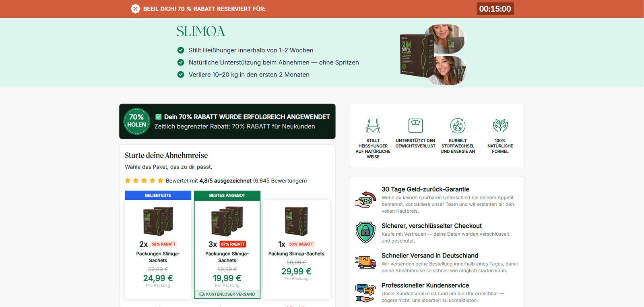Image resolution: width=644 pixels, height=307 pixels.
Task: Click the 3x packages product image
Action: (x=227, y=221)
